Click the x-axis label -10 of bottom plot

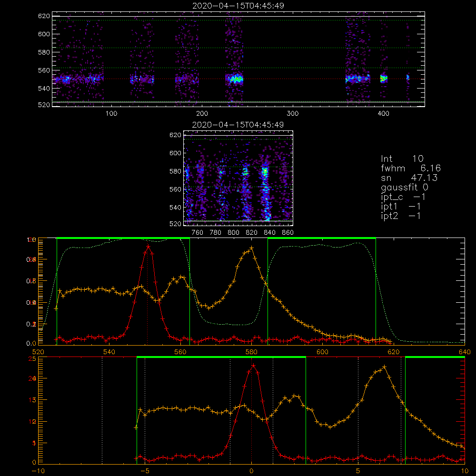point(38,471)
